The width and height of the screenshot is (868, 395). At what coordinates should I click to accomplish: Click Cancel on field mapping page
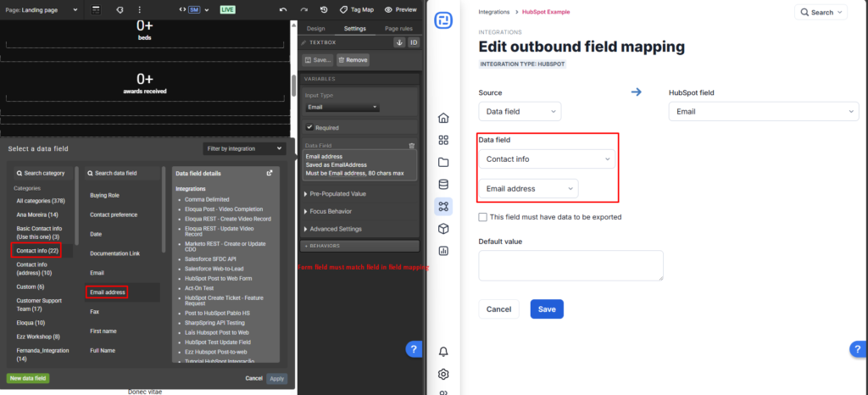[498, 309]
